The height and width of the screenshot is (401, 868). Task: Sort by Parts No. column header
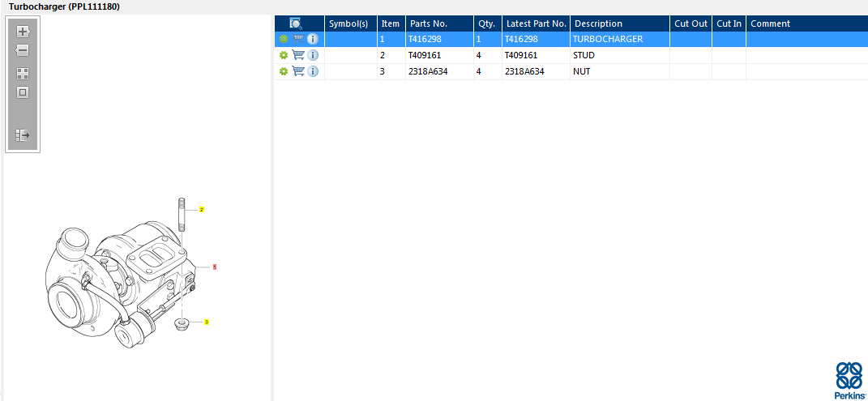(x=439, y=23)
